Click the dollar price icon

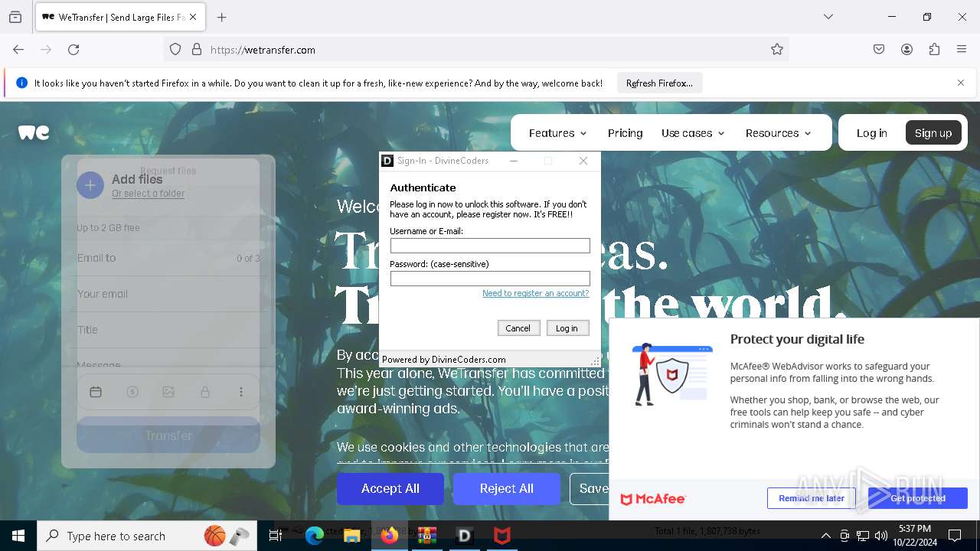[132, 392]
